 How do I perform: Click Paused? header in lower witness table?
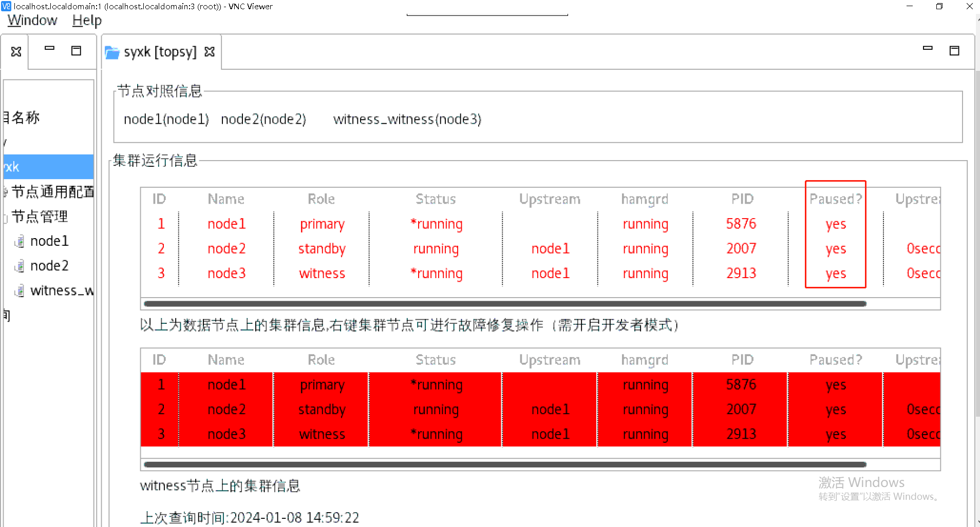pos(836,360)
